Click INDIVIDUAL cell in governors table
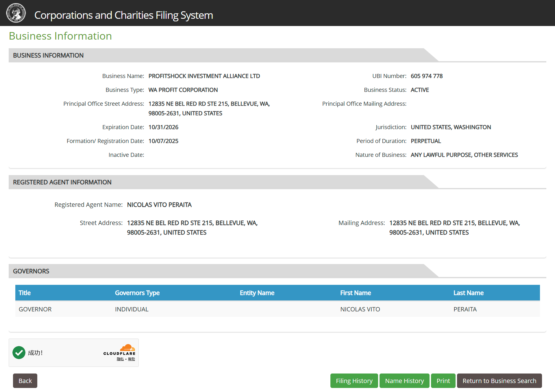Viewport: 555px width, 392px height. (x=132, y=309)
